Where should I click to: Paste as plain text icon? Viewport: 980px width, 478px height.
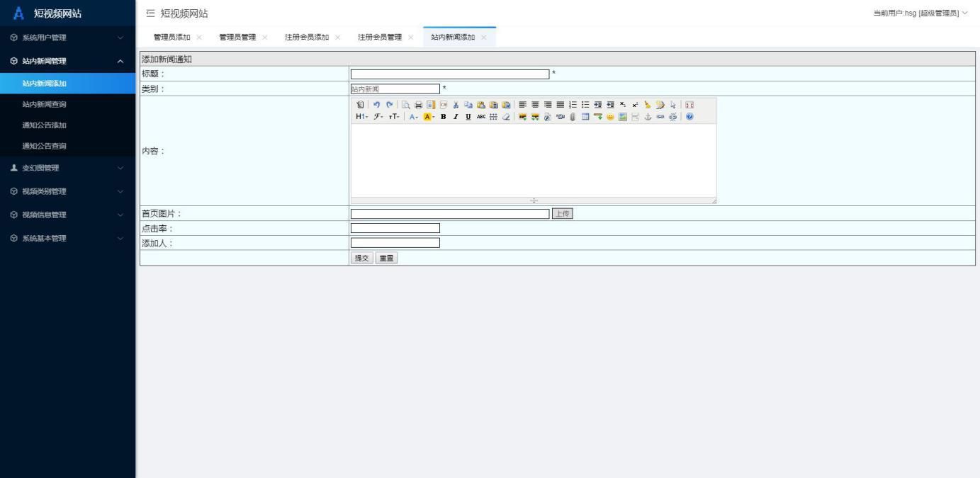[x=493, y=105]
